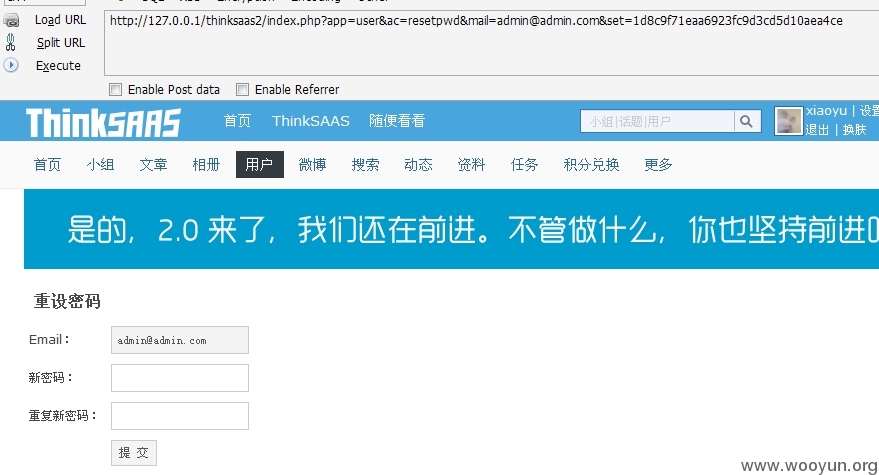
Task: Click the Load URL icon
Action: point(11,20)
